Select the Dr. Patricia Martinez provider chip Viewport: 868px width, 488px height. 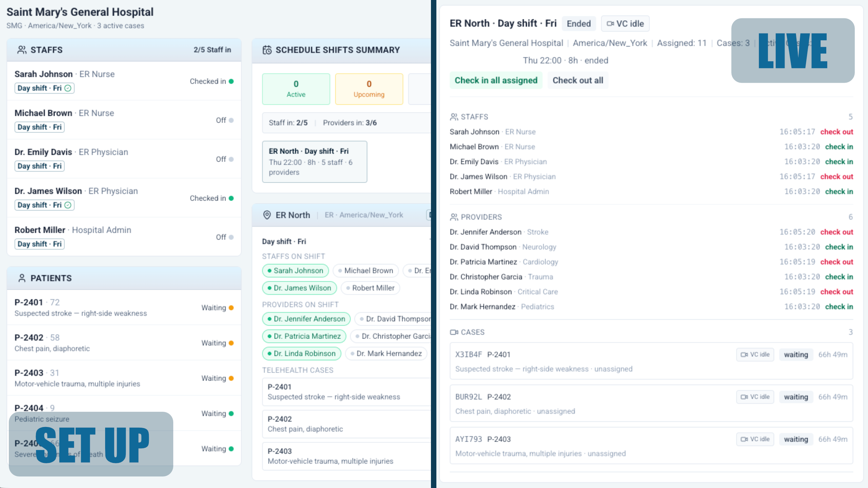coord(304,336)
